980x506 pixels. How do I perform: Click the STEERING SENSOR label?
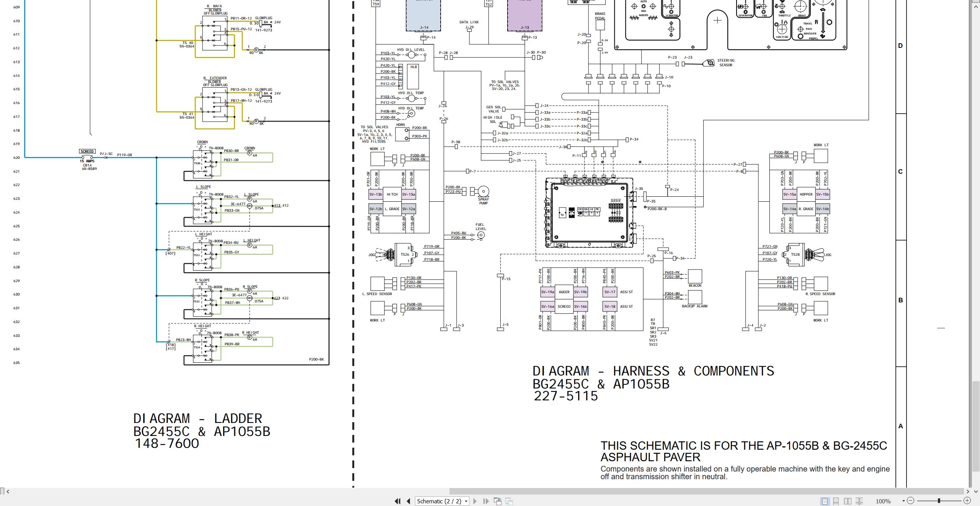[x=726, y=63]
